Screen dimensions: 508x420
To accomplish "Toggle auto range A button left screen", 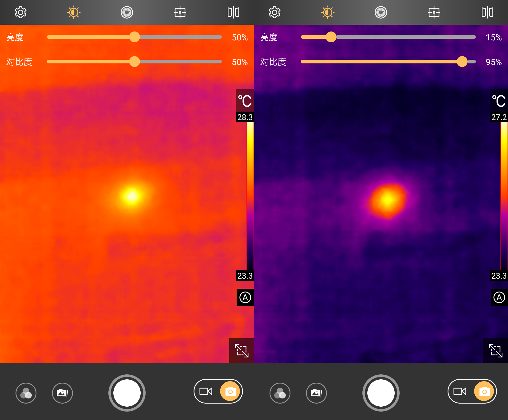I will (245, 297).
